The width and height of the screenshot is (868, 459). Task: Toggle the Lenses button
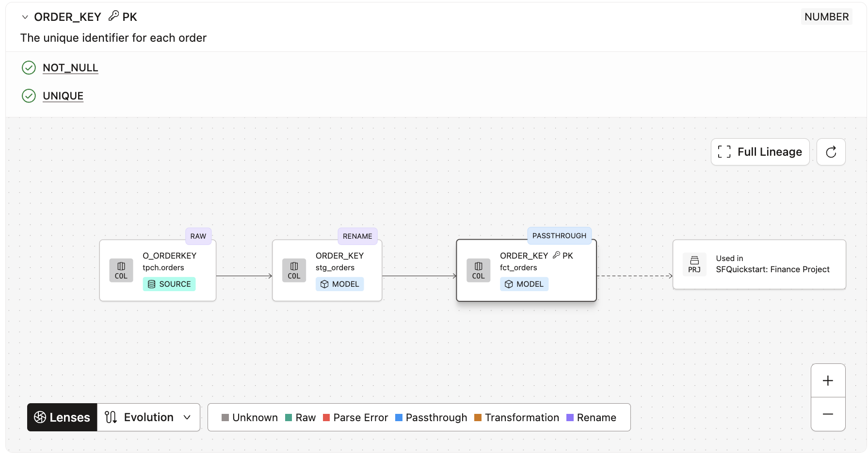[x=63, y=417]
